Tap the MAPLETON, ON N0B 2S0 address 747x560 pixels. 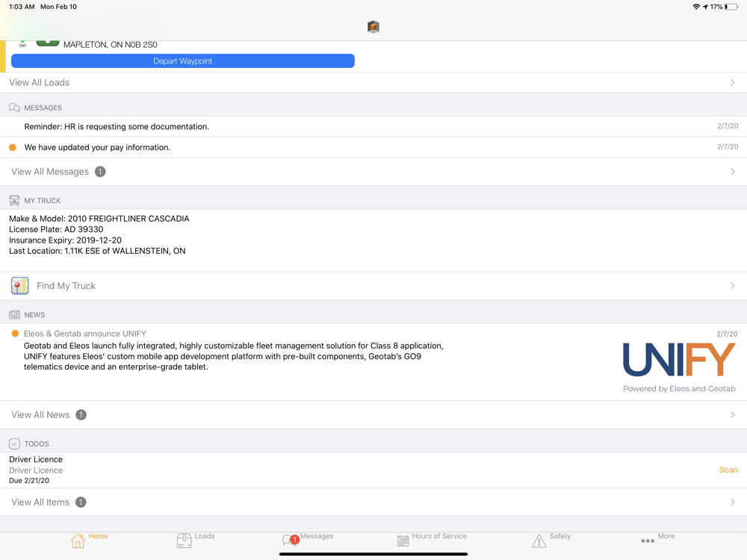point(111,45)
